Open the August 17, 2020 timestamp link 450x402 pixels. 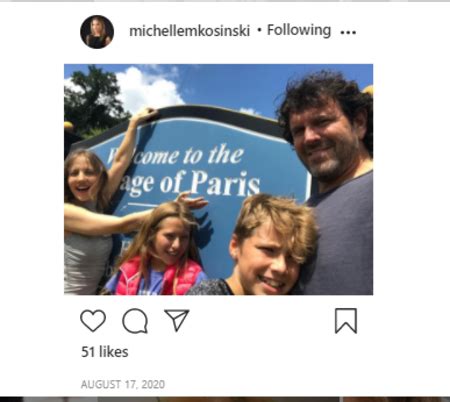123,384
